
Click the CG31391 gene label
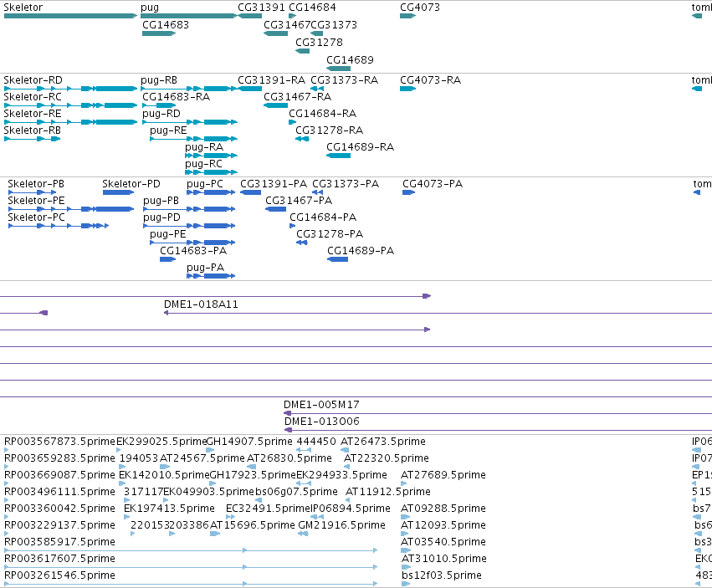262,8
